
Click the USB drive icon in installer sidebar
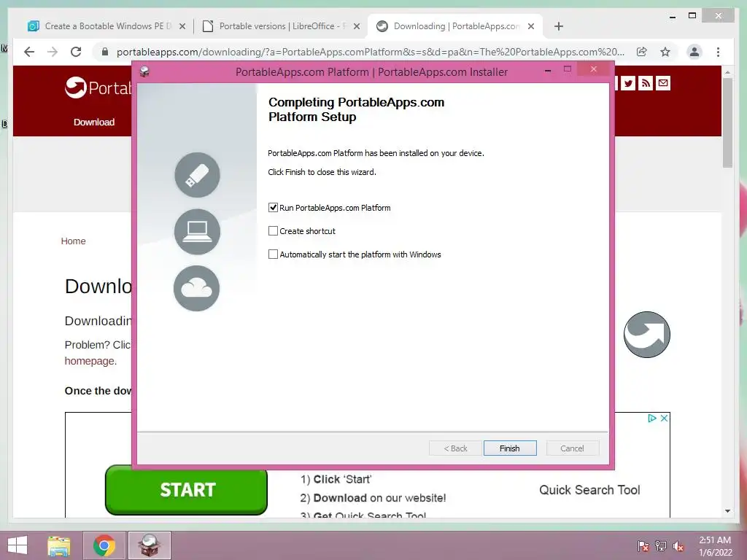click(x=197, y=175)
